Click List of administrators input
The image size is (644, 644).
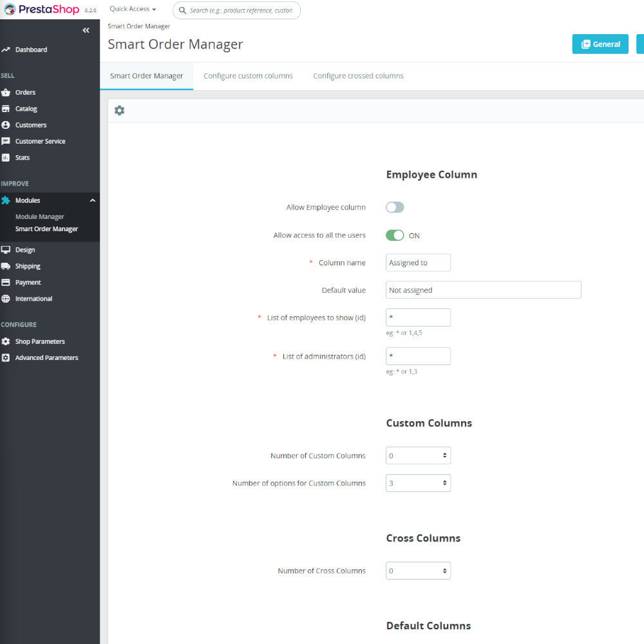pyautogui.click(x=418, y=356)
